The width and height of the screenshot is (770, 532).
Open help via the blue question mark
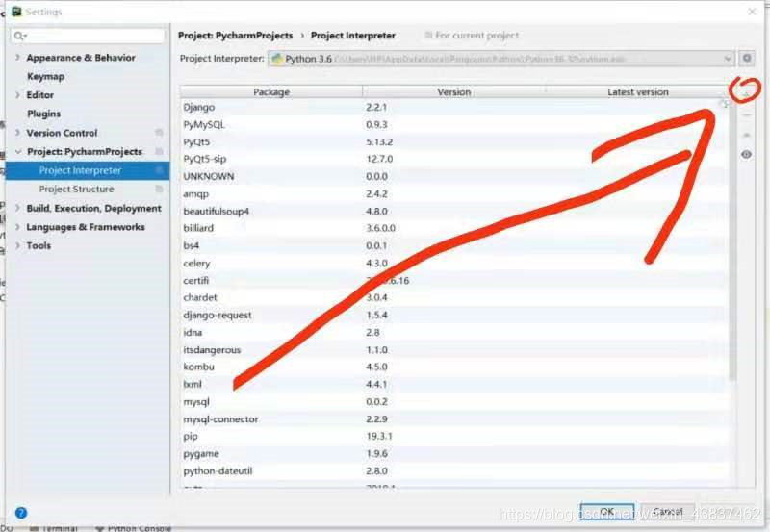click(21, 513)
